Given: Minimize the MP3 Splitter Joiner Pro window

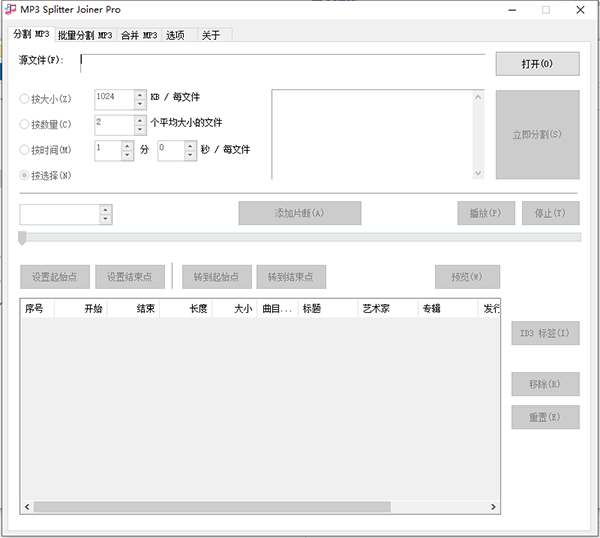Looking at the screenshot, I should [x=512, y=10].
